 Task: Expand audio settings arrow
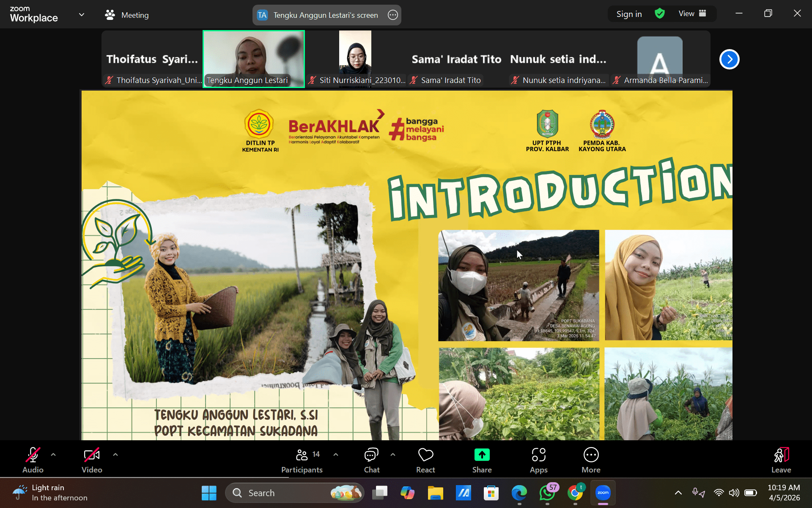coord(53,454)
